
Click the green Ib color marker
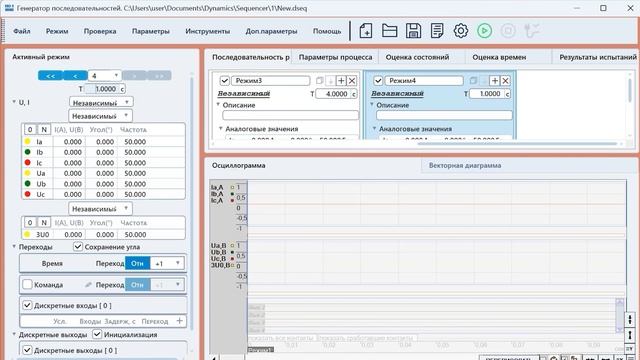pyautogui.click(x=27, y=152)
